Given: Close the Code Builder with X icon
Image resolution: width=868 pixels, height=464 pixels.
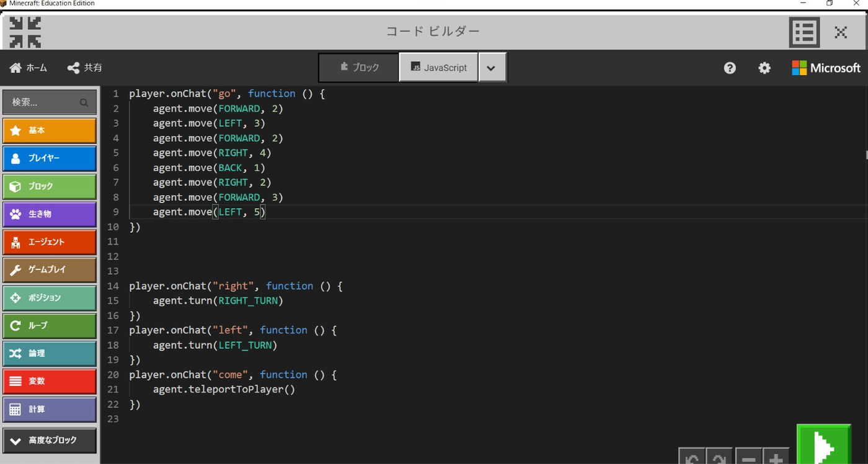Looking at the screenshot, I should point(841,32).
